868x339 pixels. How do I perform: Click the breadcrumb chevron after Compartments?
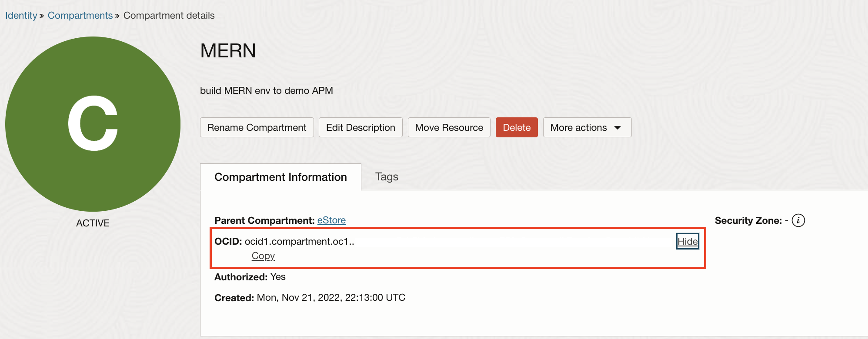click(x=117, y=16)
